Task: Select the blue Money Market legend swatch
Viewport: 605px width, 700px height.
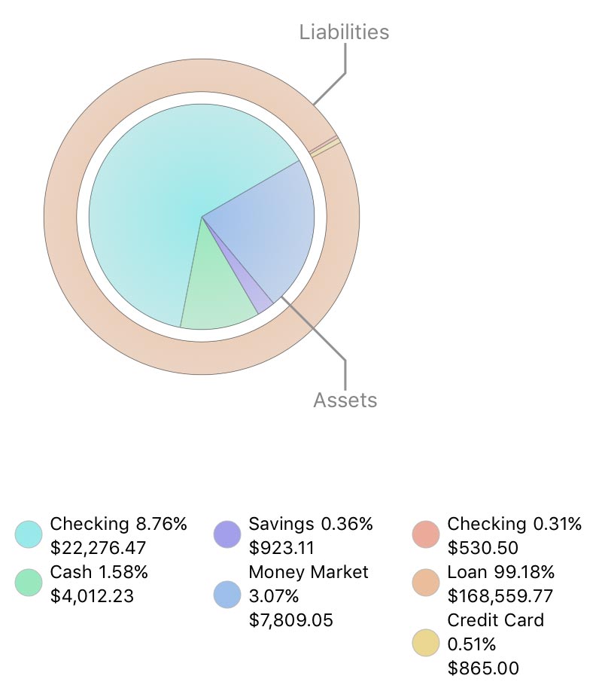Action: 227,595
